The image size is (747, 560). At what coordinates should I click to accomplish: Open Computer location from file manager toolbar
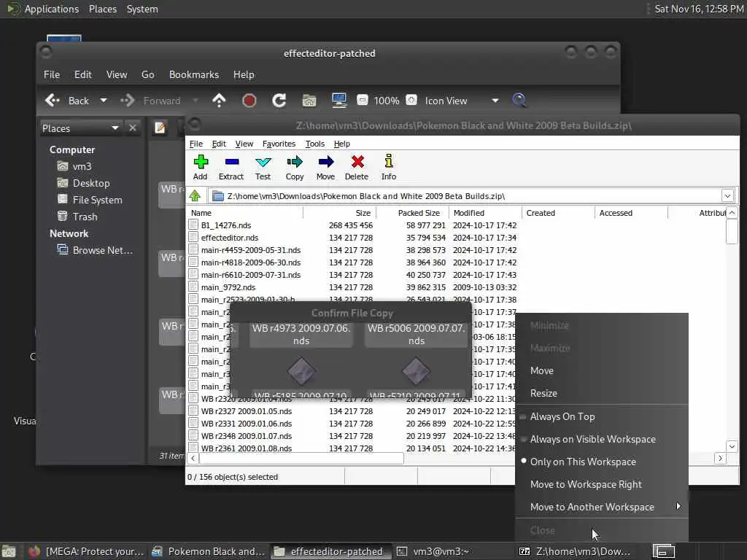(x=339, y=101)
